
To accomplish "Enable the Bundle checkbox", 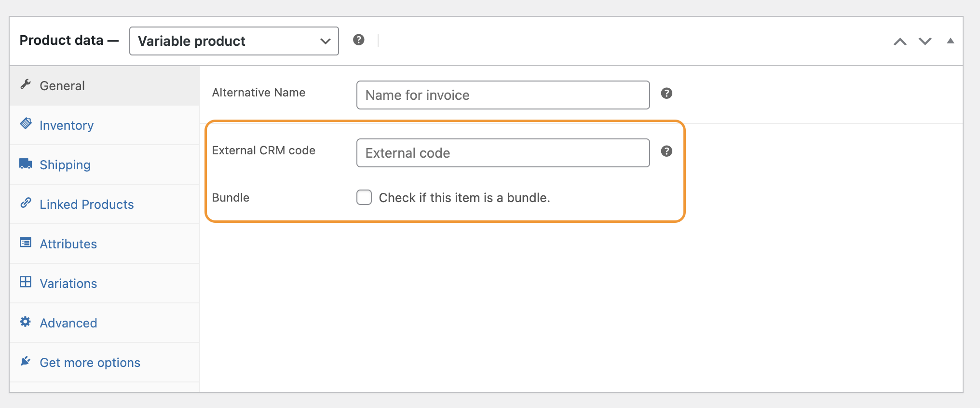I will [364, 197].
